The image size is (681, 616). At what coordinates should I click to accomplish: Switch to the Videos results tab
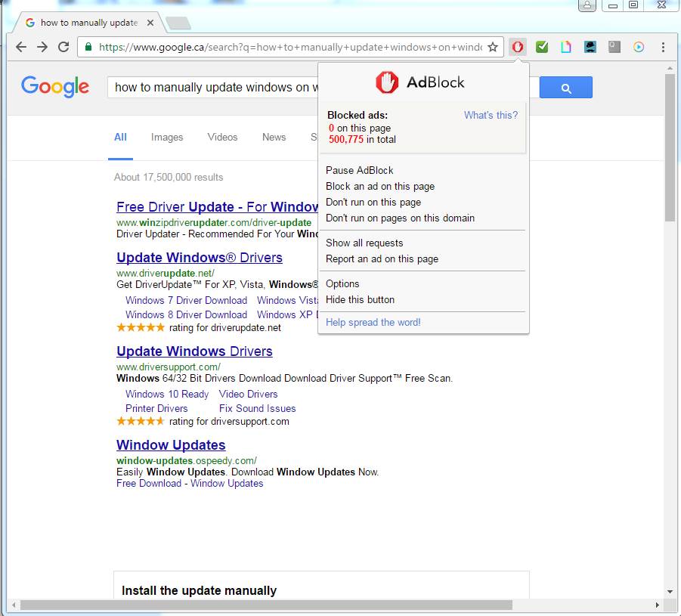(222, 138)
